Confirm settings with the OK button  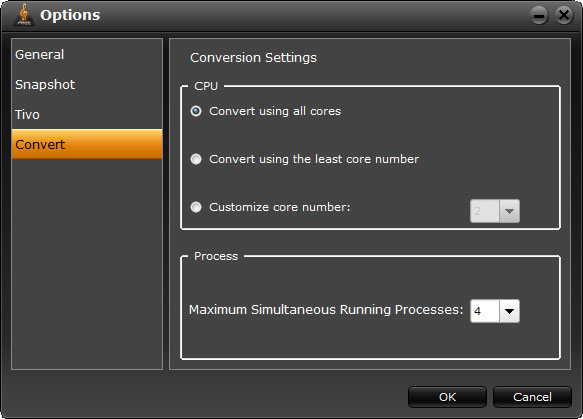click(447, 397)
